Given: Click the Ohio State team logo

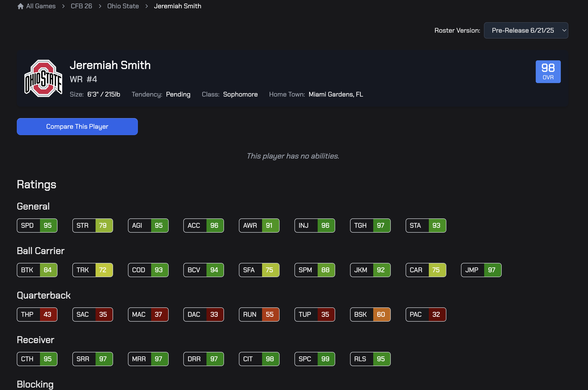Looking at the screenshot, I should coord(43,78).
